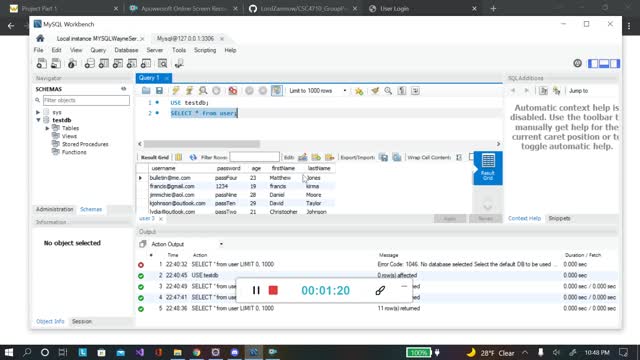
Task: Select the Query 1 editor tab
Action: pyautogui.click(x=149, y=78)
